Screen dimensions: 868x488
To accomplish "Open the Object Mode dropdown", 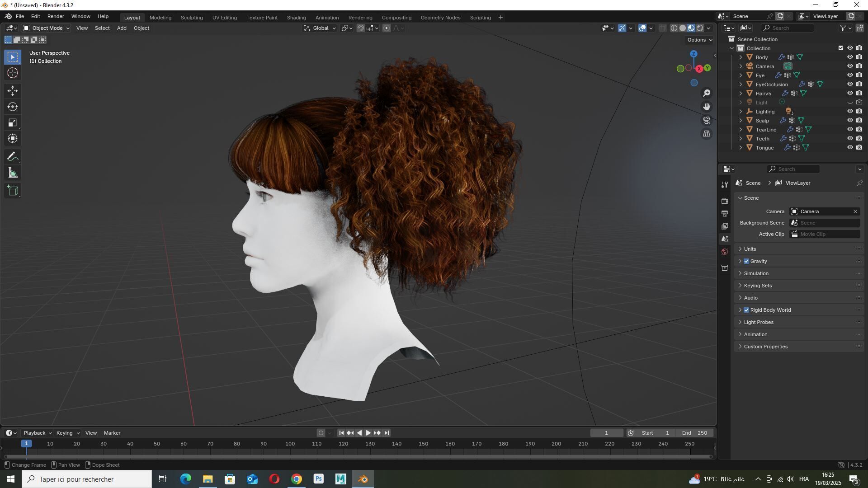I will pyautogui.click(x=46, y=28).
